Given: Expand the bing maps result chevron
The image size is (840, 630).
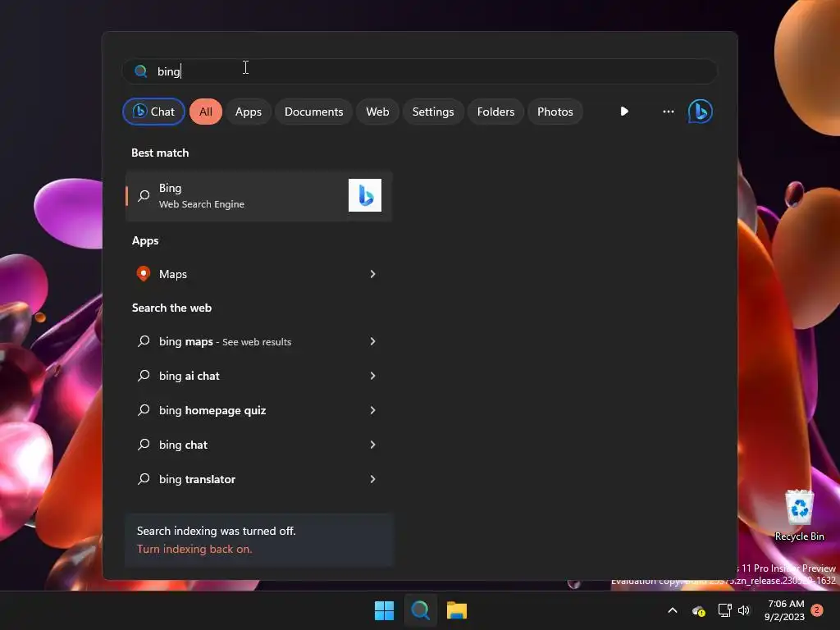Looking at the screenshot, I should pyautogui.click(x=373, y=341).
